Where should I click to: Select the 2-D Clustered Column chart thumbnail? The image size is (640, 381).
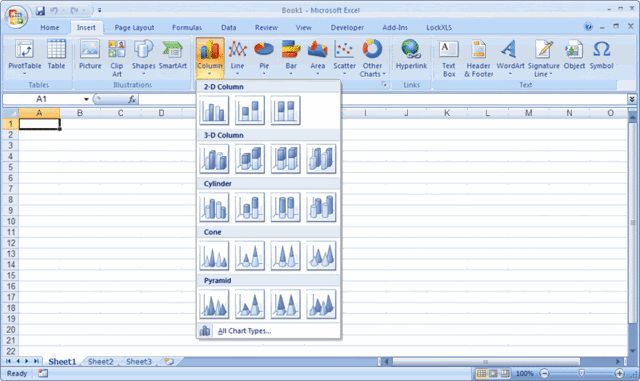pyautogui.click(x=214, y=110)
